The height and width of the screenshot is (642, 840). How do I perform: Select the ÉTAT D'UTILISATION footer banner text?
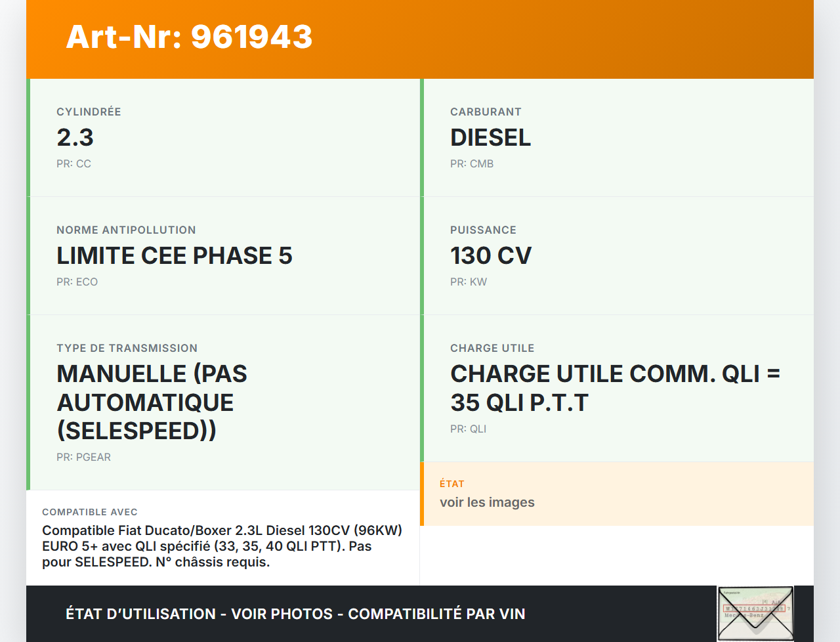pyautogui.click(x=295, y=614)
